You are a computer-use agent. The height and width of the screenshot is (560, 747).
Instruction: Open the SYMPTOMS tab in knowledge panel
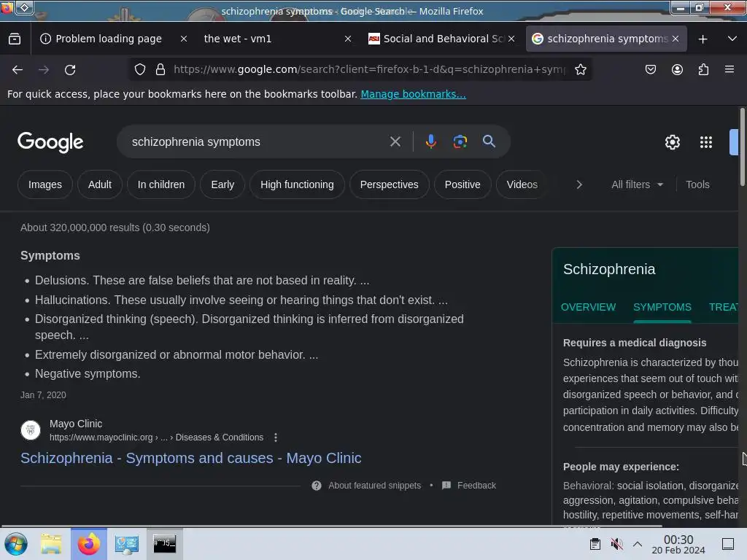662,307
